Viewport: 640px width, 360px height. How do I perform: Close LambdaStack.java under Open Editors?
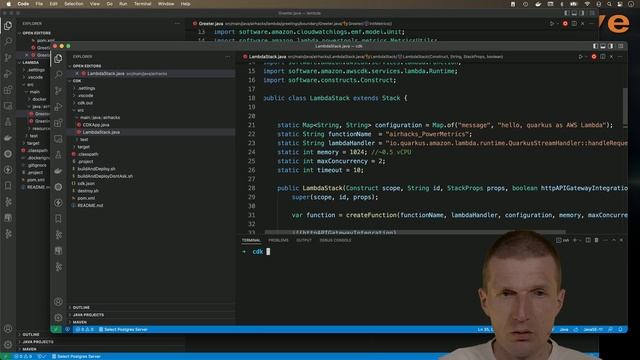click(x=77, y=73)
